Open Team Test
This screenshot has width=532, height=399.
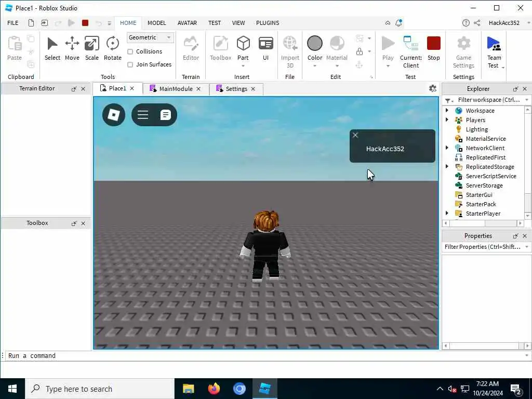tap(494, 51)
